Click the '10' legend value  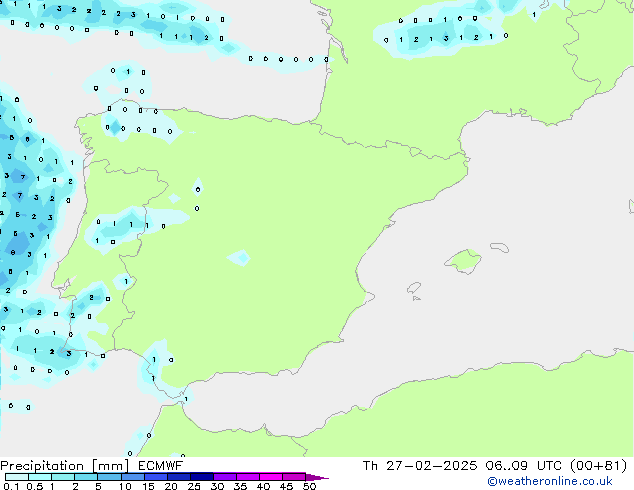pos(125,486)
